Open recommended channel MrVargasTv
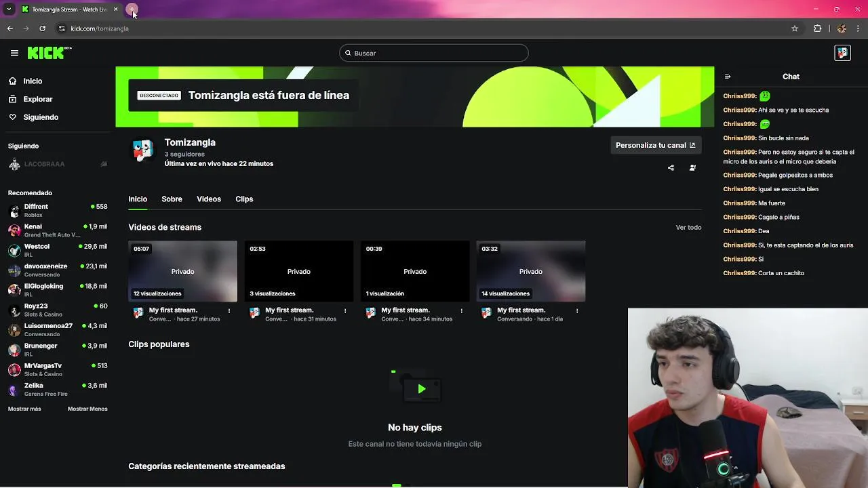868x488 pixels. pos(57,369)
